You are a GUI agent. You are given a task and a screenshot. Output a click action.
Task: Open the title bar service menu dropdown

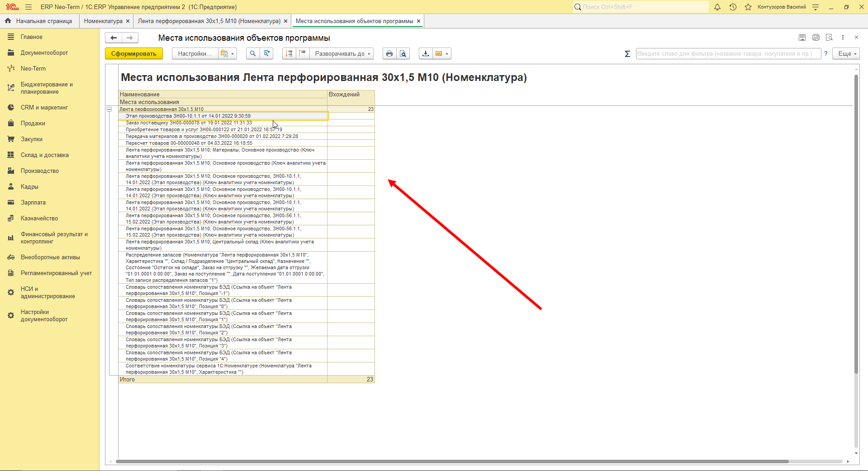pyautogui.click(x=816, y=7)
